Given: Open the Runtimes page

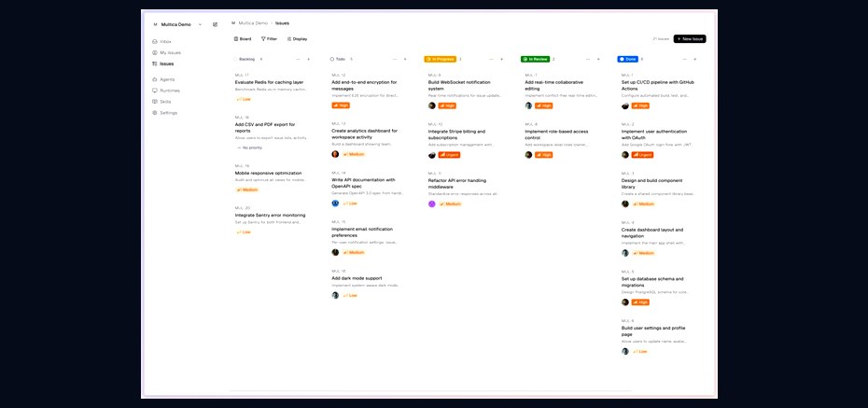Looking at the screenshot, I should pos(165,91).
